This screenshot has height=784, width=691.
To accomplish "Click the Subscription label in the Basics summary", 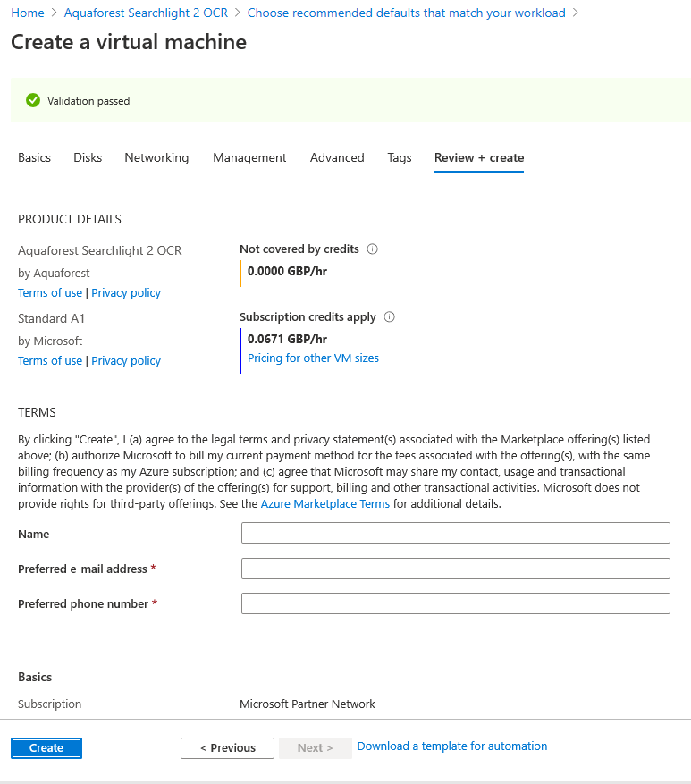I will tap(49, 704).
